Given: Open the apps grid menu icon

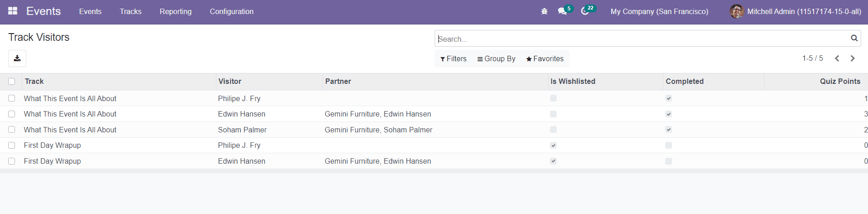Looking at the screenshot, I should (x=13, y=11).
